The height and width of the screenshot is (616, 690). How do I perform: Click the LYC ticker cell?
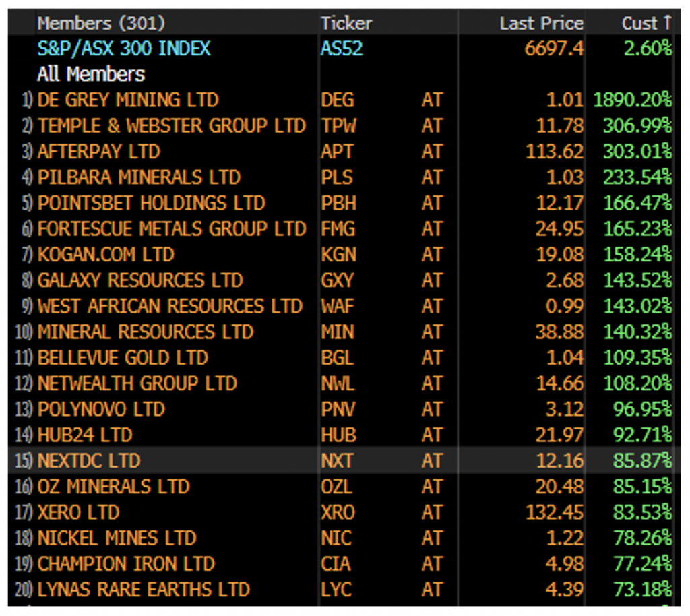(x=336, y=590)
